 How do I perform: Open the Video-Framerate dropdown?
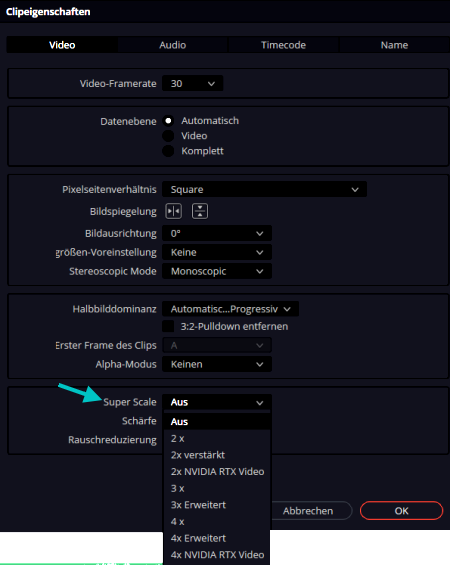[192, 84]
